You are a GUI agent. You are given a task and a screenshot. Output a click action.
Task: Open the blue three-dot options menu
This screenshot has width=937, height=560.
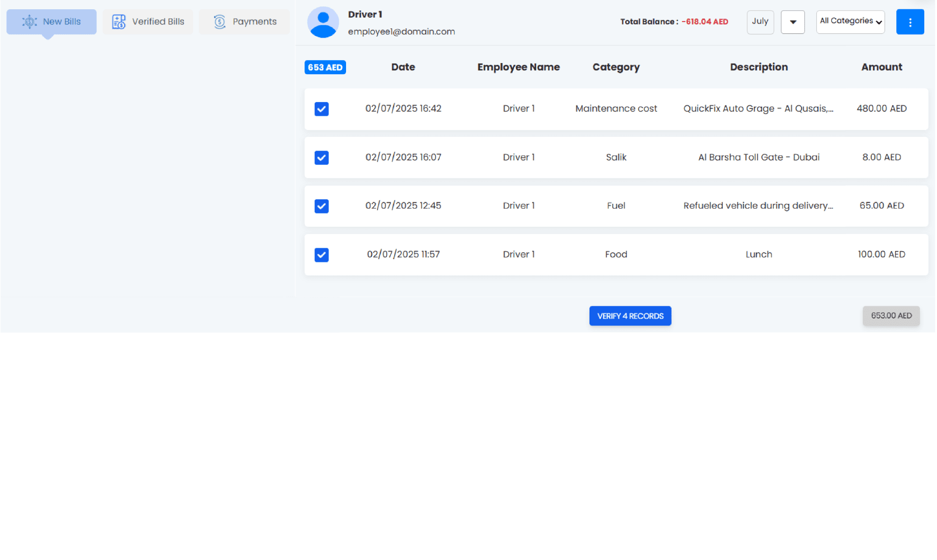coord(910,22)
